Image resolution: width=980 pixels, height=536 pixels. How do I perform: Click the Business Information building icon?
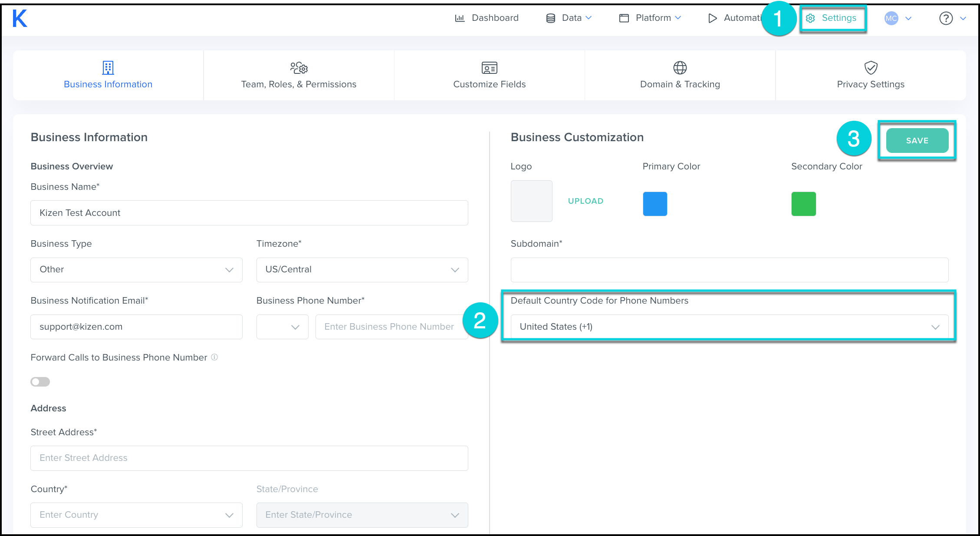tap(108, 68)
